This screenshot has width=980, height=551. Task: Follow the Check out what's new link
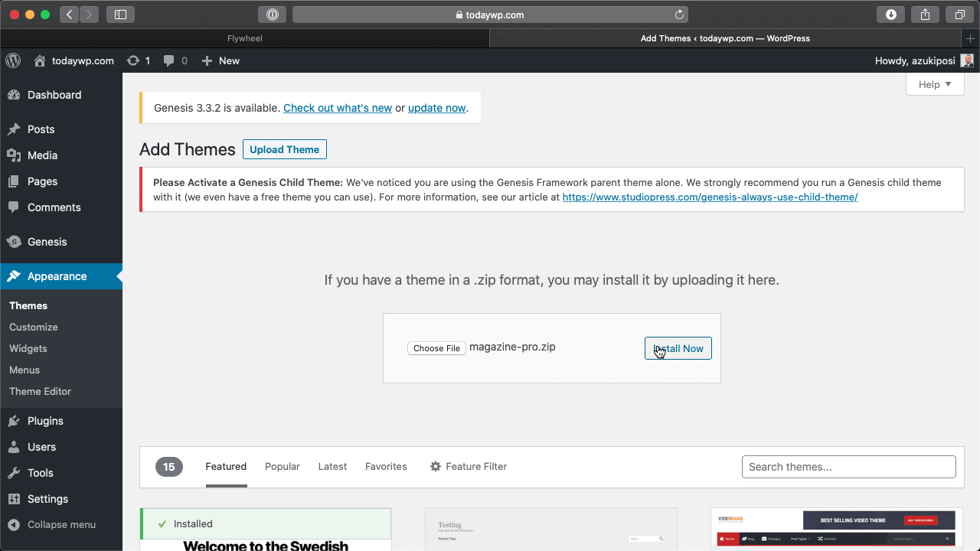[338, 108]
